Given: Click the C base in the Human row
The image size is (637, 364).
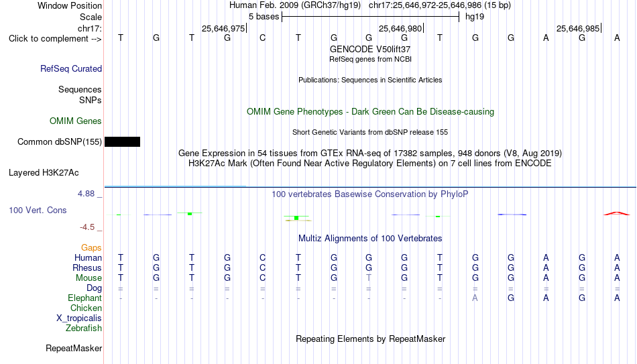Looking at the screenshot, I should pyautogui.click(x=262, y=258).
